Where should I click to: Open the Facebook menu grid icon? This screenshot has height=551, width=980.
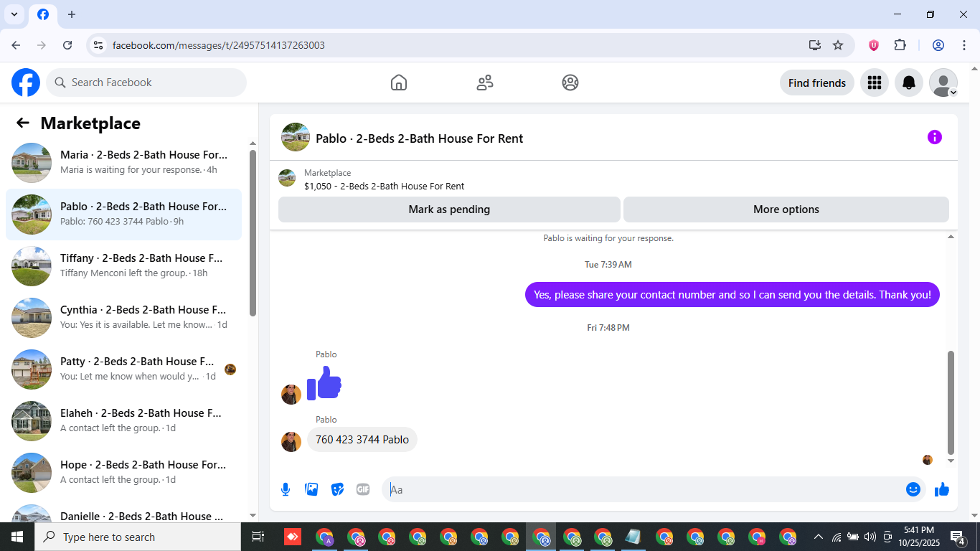[874, 83]
